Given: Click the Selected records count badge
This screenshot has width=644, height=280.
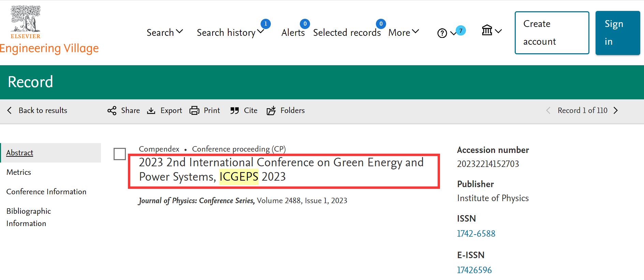Looking at the screenshot, I should point(381,24).
